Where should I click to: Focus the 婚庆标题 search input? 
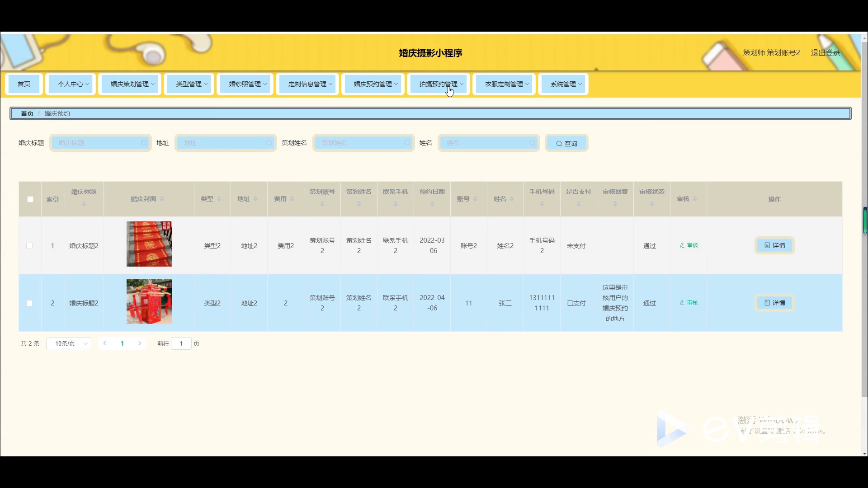pyautogui.click(x=100, y=143)
